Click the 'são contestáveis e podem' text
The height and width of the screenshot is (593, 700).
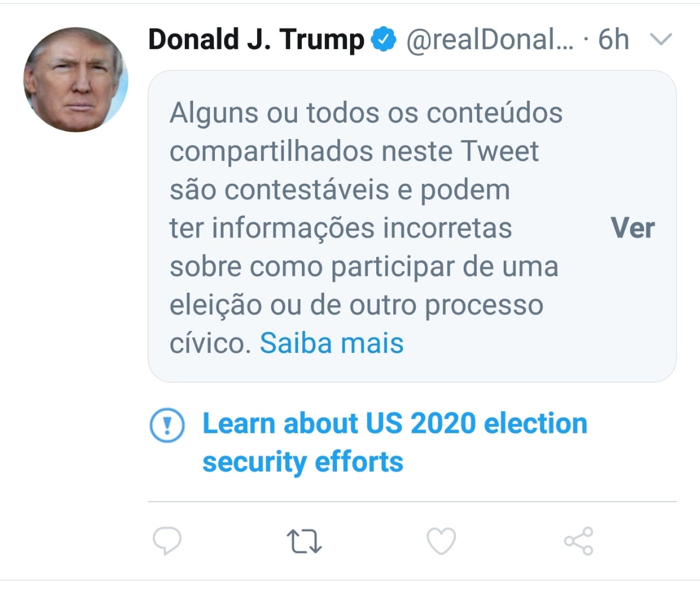tap(340, 190)
